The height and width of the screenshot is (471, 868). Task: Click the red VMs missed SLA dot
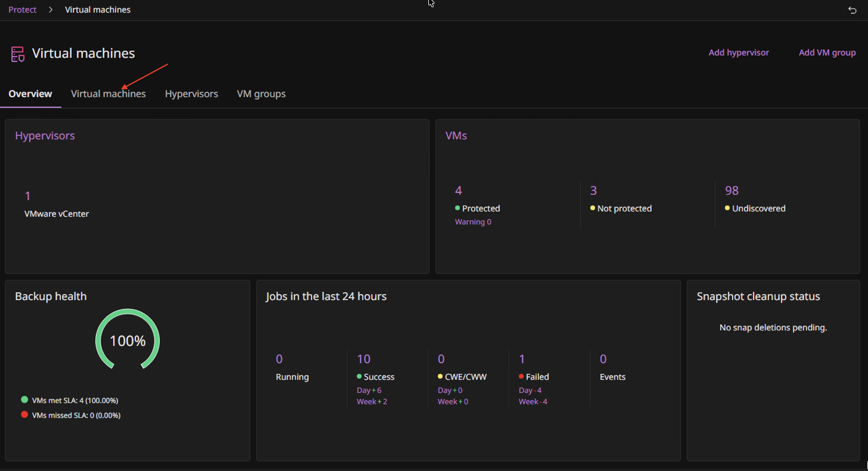pos(24,414)
